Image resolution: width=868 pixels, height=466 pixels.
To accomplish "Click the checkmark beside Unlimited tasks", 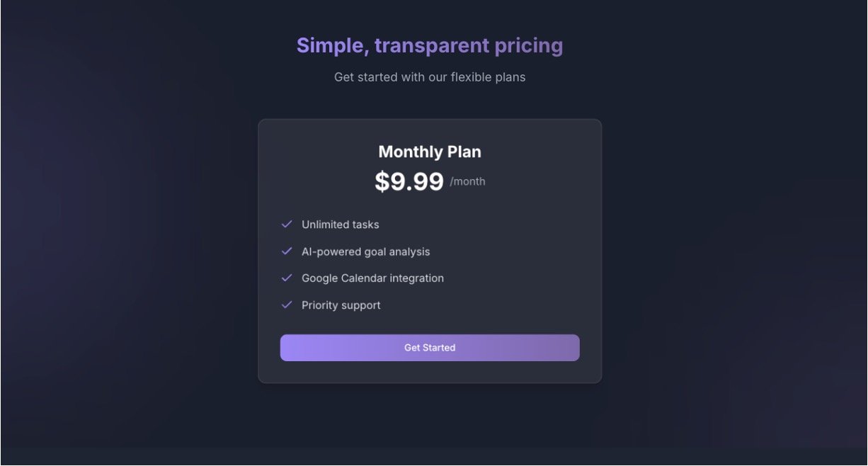I will (x=287, y=225).
